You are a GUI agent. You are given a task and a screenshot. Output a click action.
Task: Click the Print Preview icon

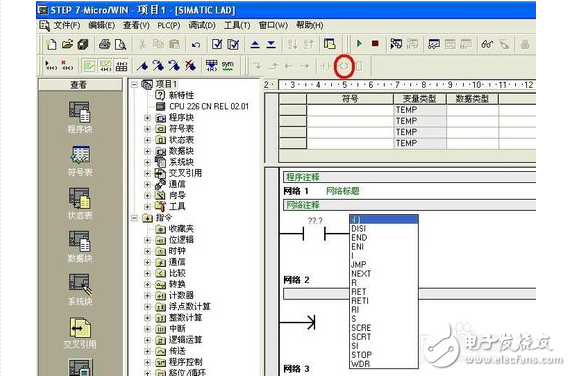(x=121, y=44)
